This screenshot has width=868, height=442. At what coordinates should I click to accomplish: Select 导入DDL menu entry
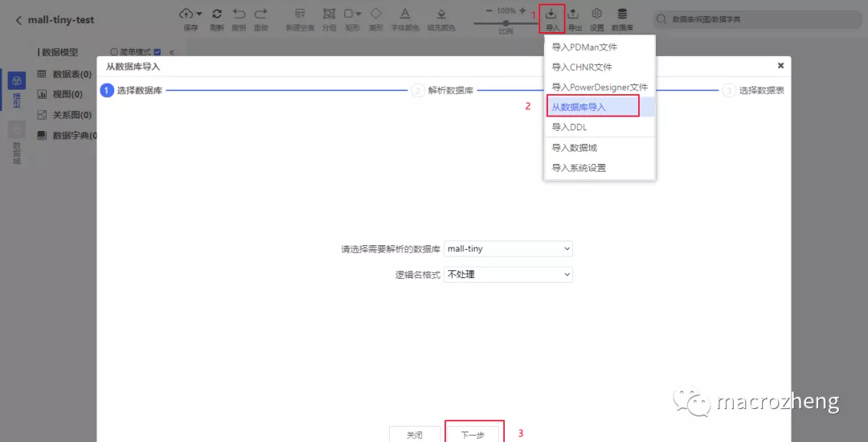569,127
